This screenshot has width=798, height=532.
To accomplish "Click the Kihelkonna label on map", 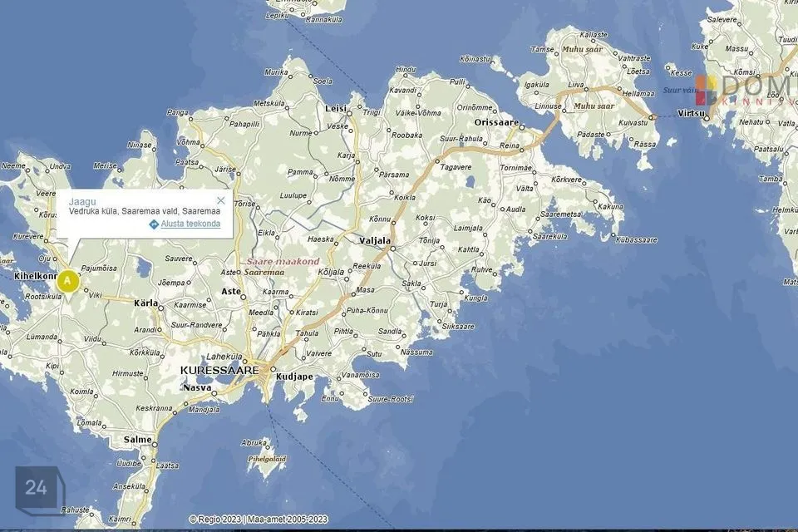I will (x=35, y=275).
